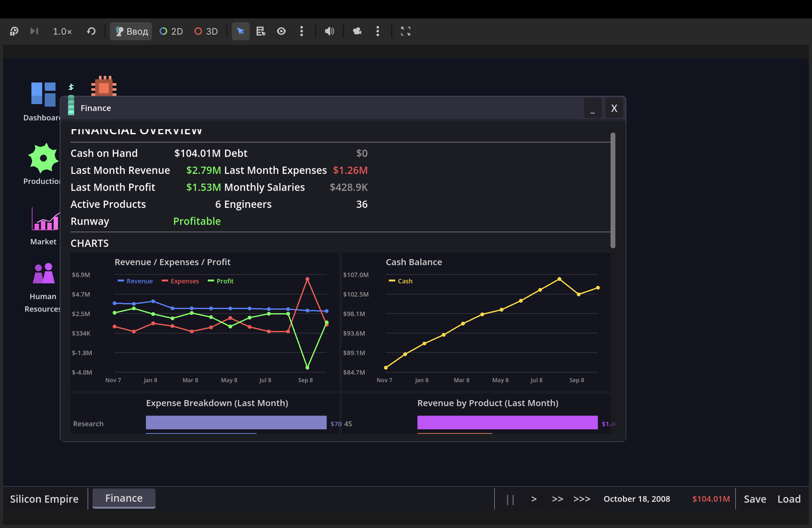Open camera more options menu
This screenshot has height=528, width=812.
pyautogui.click(x=378, y=31)
